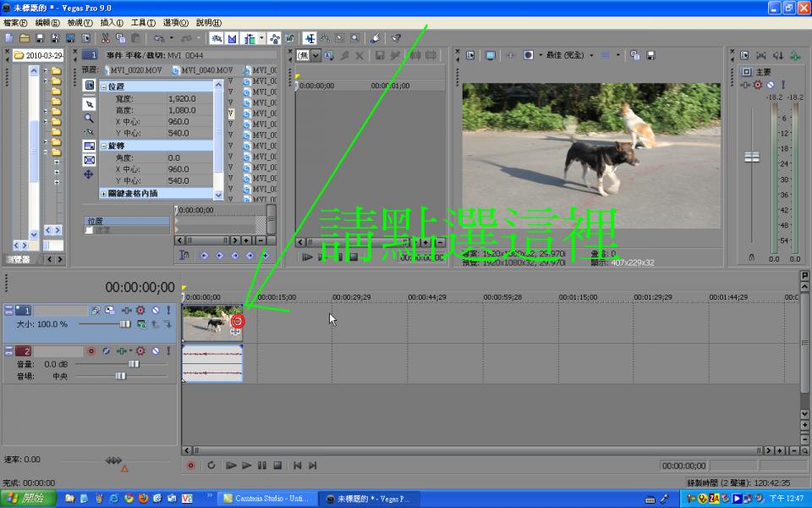Expand the 關鍵畫格內插 property group
The height and width of the screenshot is (508, 812).
(x=104, y=193)
